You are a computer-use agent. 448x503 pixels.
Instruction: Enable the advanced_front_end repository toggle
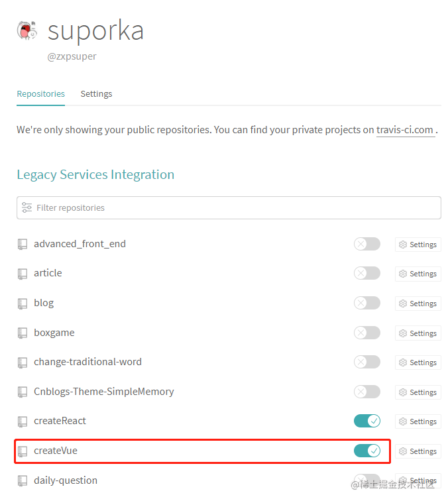point(367,244)
